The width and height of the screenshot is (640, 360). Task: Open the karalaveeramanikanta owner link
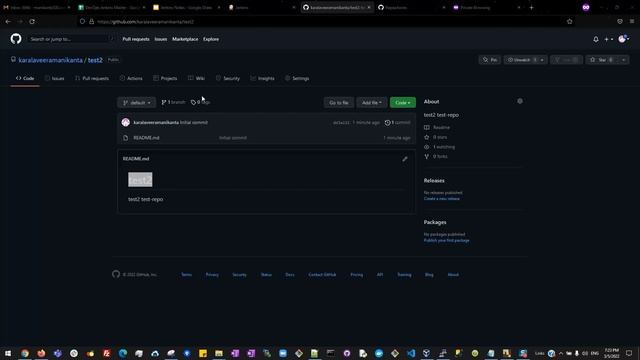[x=51, y=60]
